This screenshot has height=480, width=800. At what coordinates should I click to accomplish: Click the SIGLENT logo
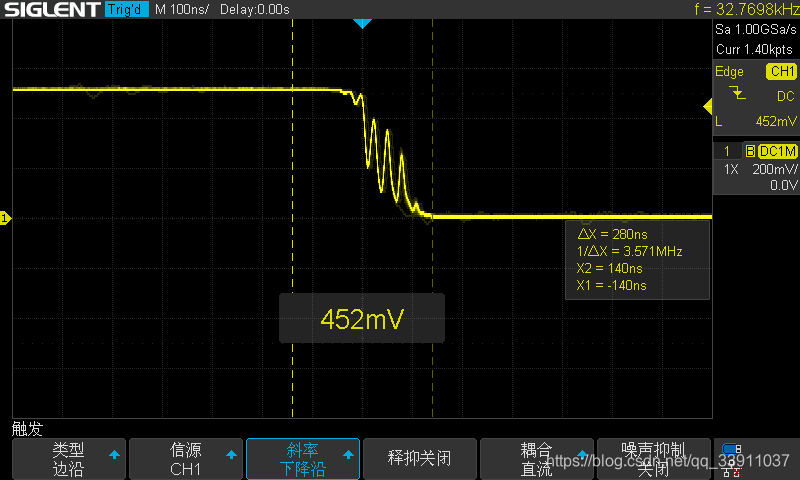click(52, 9)
